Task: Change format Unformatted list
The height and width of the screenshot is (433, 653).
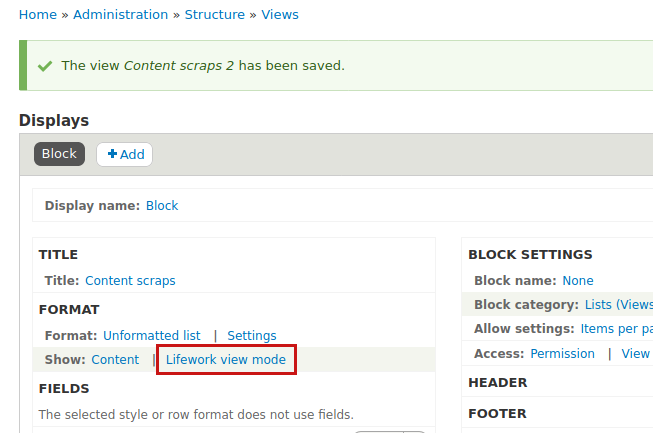Action: tap(152, 336)
